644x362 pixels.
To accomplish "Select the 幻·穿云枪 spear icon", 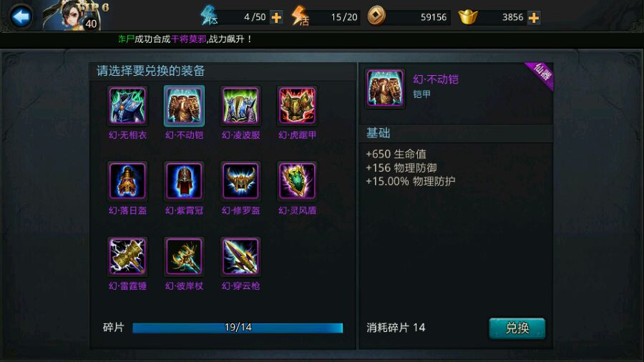I will pos(240,257).
